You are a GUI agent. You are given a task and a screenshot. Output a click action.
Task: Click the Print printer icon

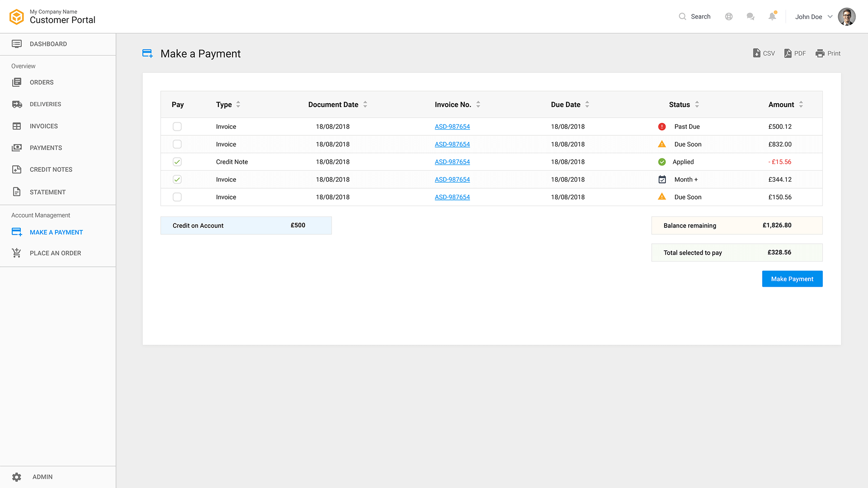820,53
